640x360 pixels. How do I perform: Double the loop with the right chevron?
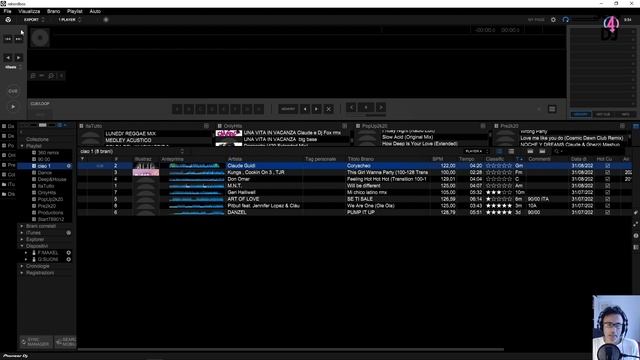click(380, 107)
